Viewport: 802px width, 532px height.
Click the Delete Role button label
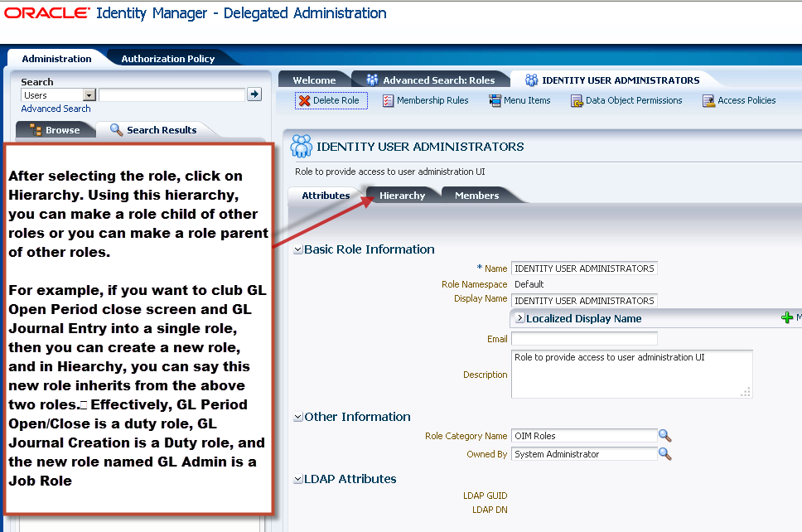[336, 100]
